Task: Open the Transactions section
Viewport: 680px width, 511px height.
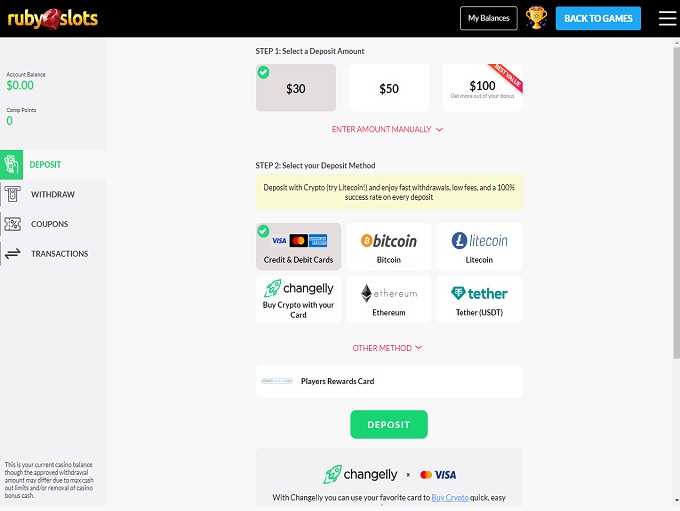Action: pos(59,254)
